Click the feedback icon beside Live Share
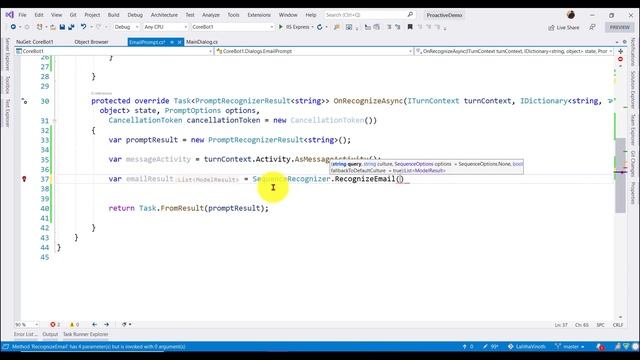The width and height of the screenshot is (640, 360). click(592, 27)
